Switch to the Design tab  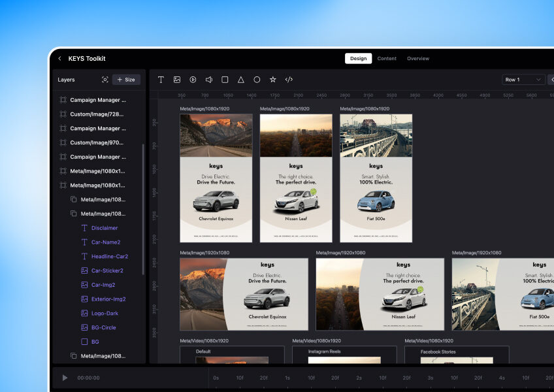point(358,58)
